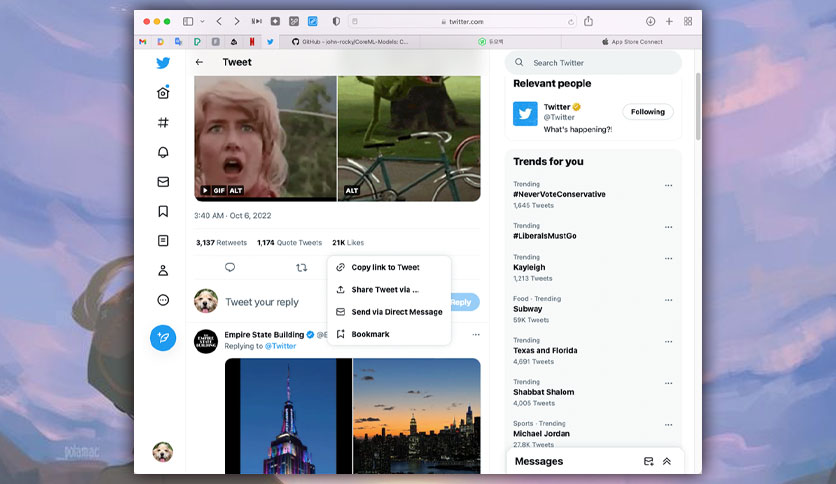
Task: Click the blue compose Tweet button
Action: [x=163, y=338]
